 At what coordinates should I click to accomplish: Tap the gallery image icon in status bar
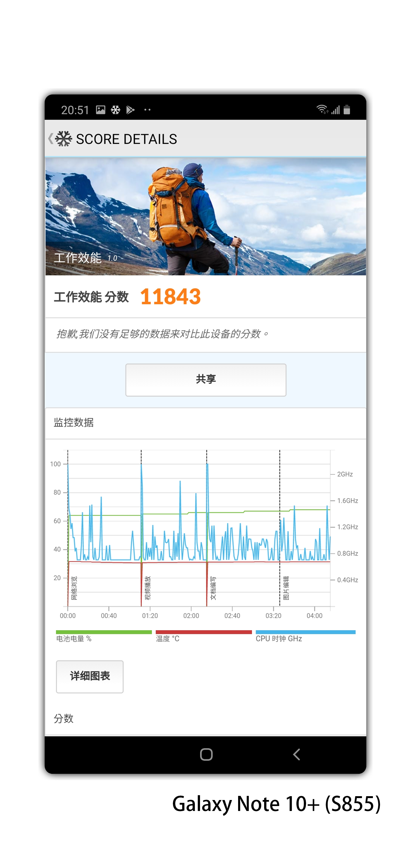click(100, 110)
